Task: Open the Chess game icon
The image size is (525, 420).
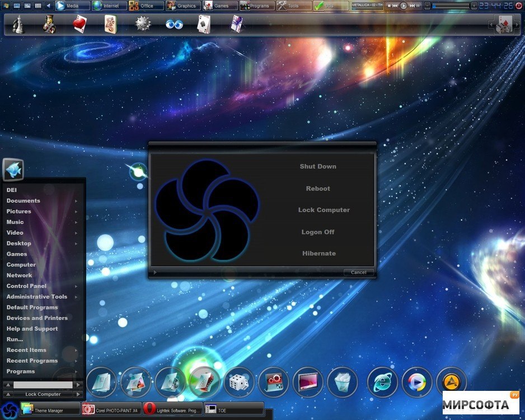Action: 18,25
